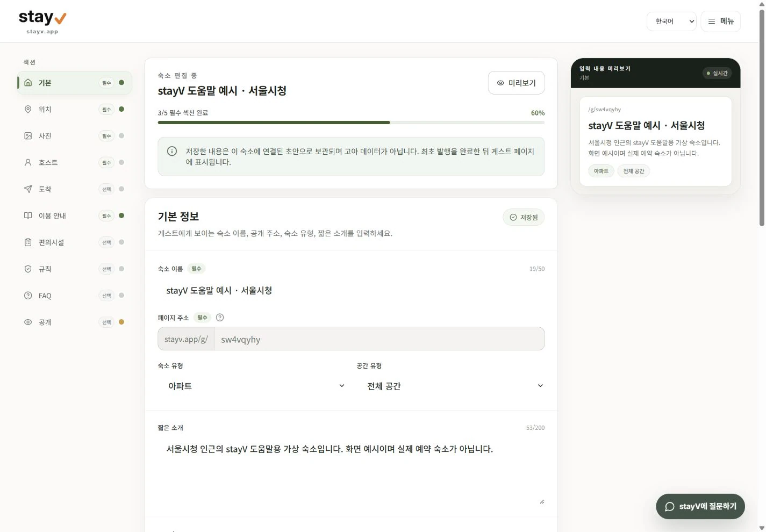Click the hamburger icon in 메뉴 button
This screenshot has height=532, width=766.
pyautogui.click(x=712, y=21)
